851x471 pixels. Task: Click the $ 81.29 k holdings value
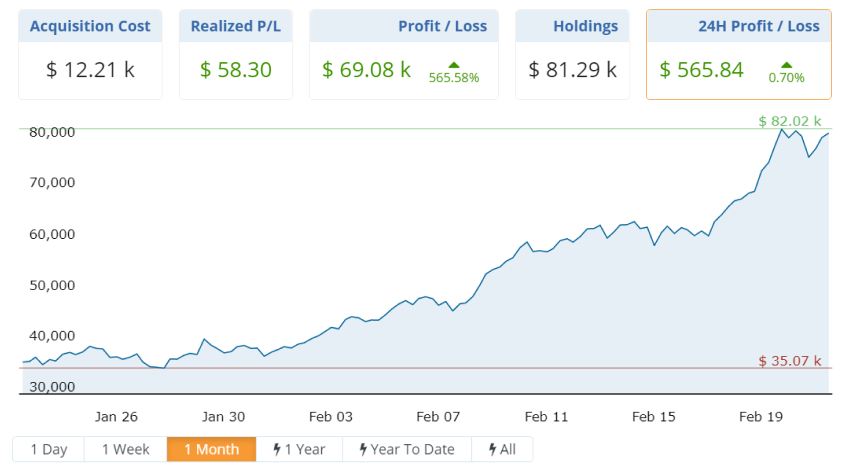(573, 70)
